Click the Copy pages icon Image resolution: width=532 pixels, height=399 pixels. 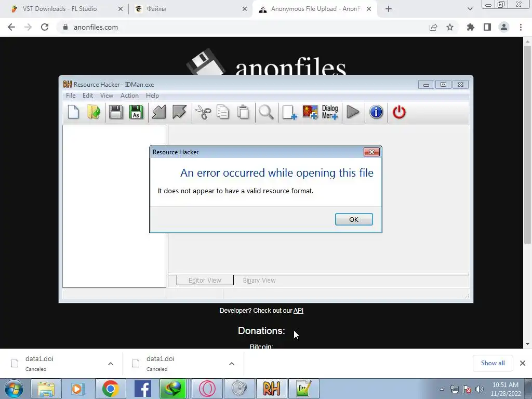223,112
